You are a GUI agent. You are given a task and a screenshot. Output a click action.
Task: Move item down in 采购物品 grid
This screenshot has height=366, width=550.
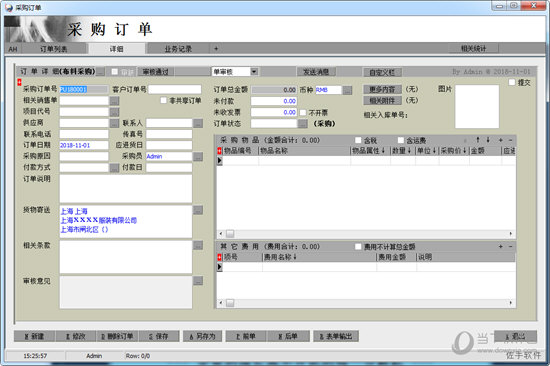coord(488,140)
